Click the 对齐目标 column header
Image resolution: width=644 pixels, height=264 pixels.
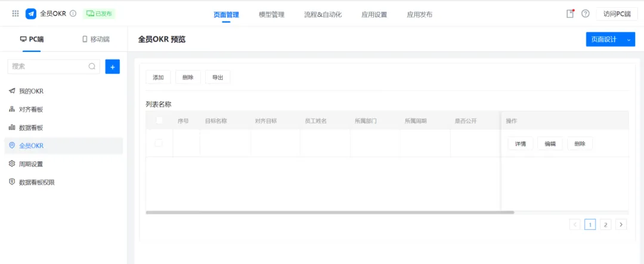point(266,121)
